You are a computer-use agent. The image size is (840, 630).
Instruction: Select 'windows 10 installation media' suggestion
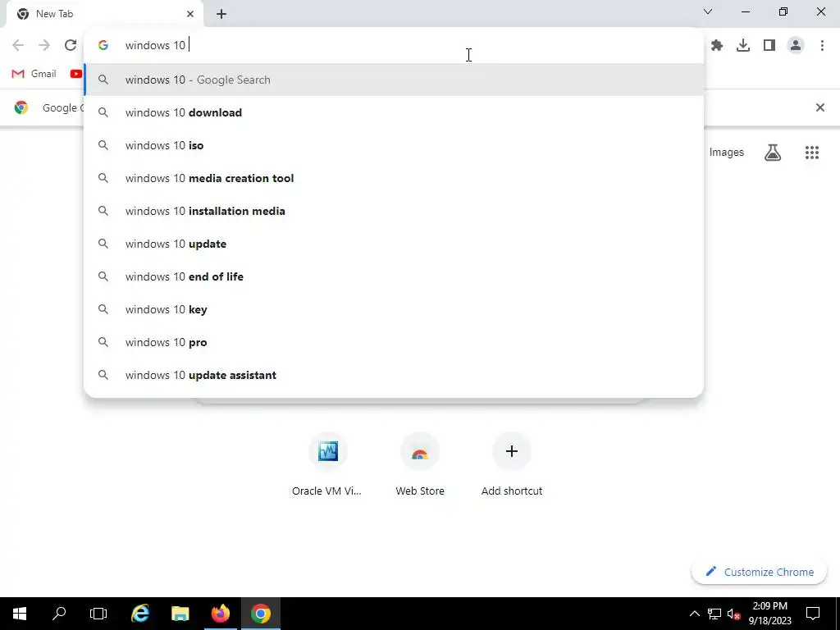394,211
